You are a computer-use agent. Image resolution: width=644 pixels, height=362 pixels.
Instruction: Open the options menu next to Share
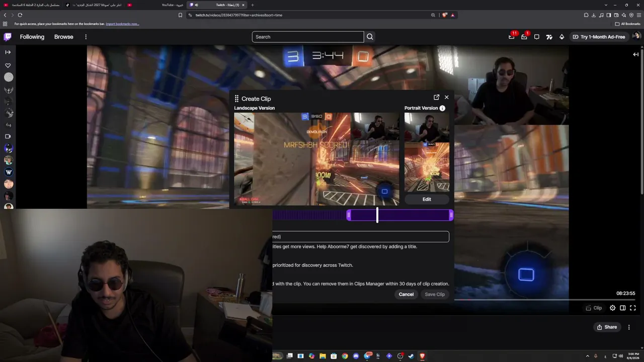pos(629,327)
